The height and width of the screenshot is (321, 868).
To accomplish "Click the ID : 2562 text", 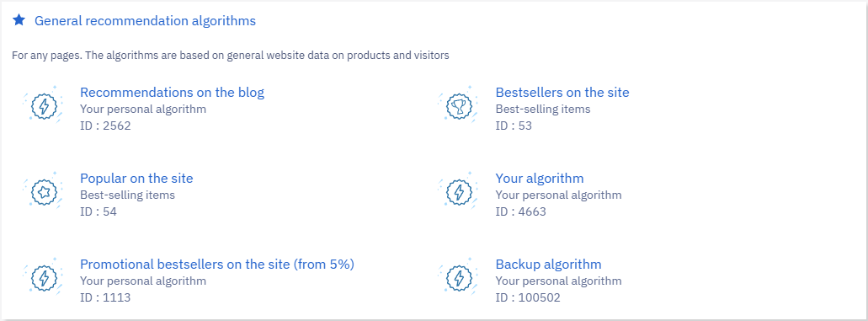I will (x=106, y=126).
